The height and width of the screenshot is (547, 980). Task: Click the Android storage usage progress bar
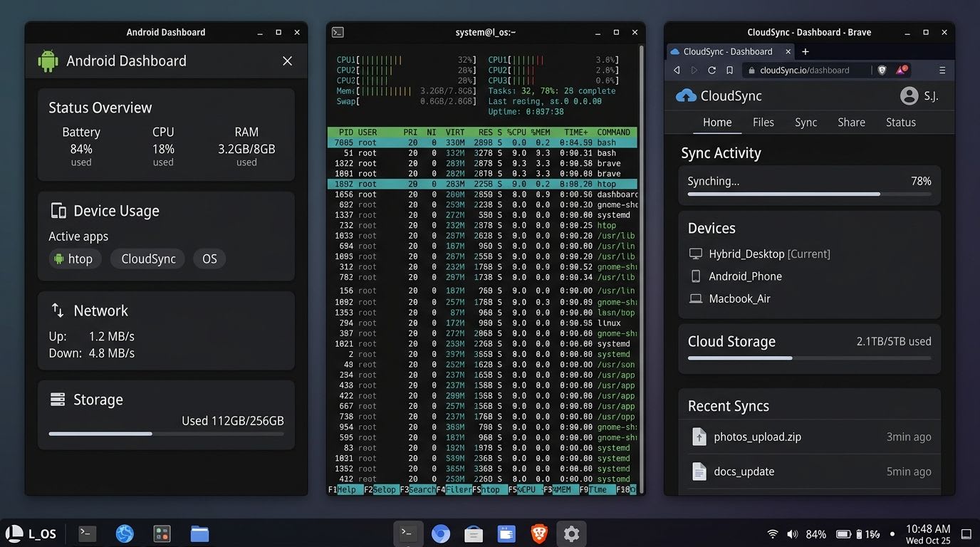coord(166,434)
